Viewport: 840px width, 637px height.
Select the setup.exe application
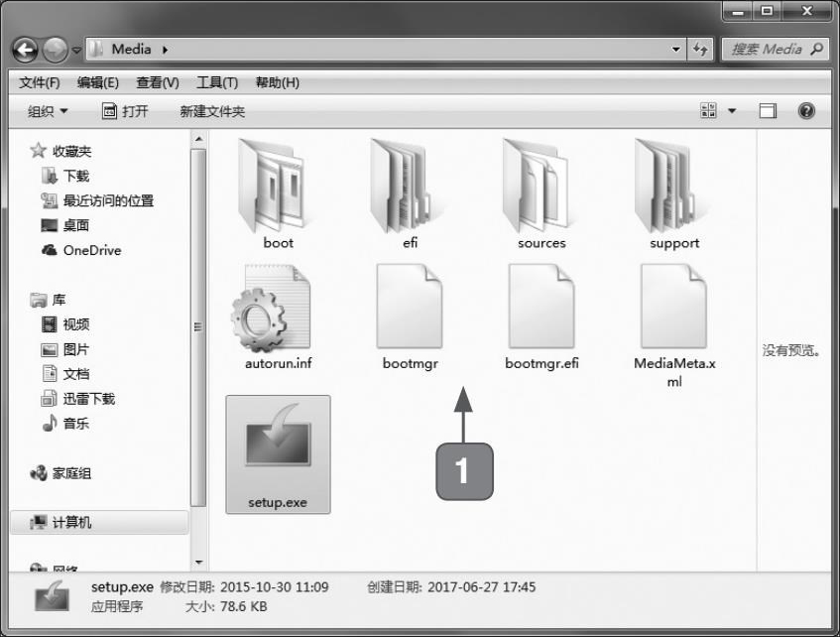pos(278,454)
